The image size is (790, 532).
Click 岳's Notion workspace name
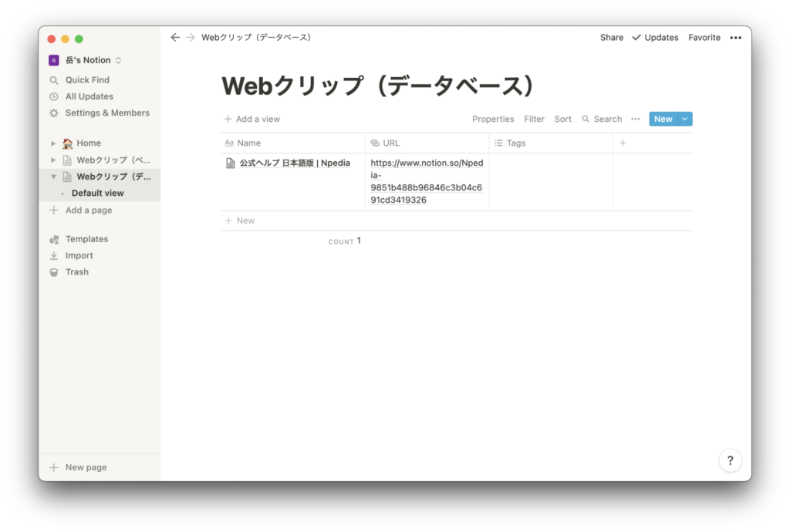(88, 60)
